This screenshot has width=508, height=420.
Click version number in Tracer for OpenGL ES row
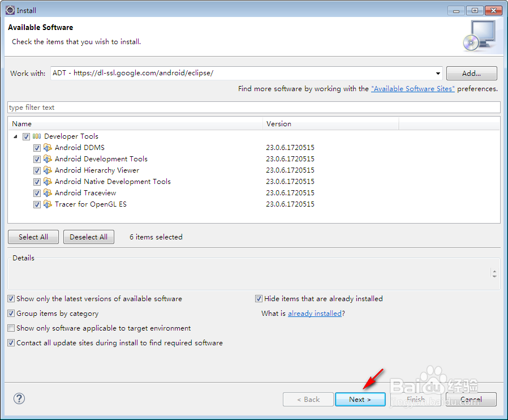coord(290,204)
